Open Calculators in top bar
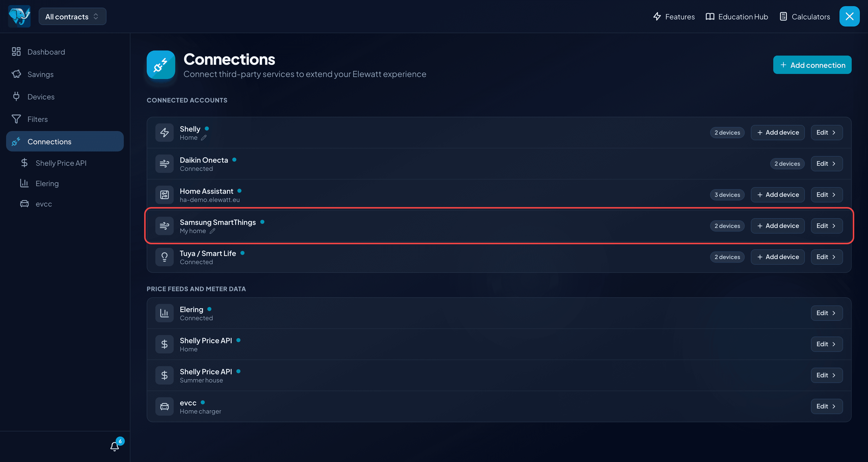This screenshot has height=462, width=868. [805, 17]
